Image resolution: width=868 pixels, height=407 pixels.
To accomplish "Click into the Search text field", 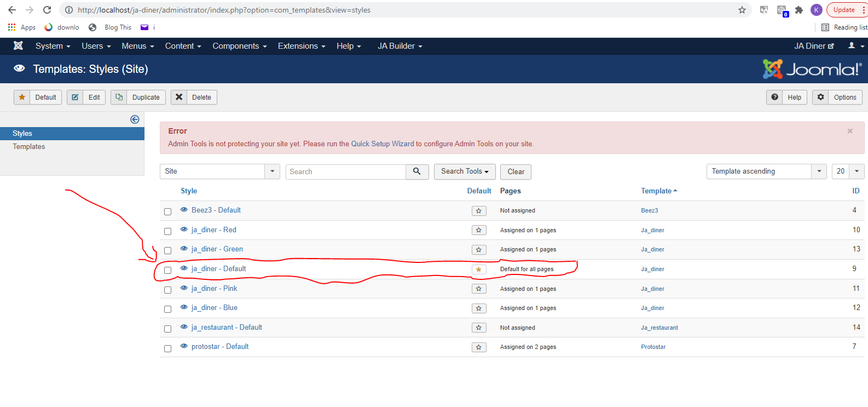I will pyautogui.click(x=346, y=171).
